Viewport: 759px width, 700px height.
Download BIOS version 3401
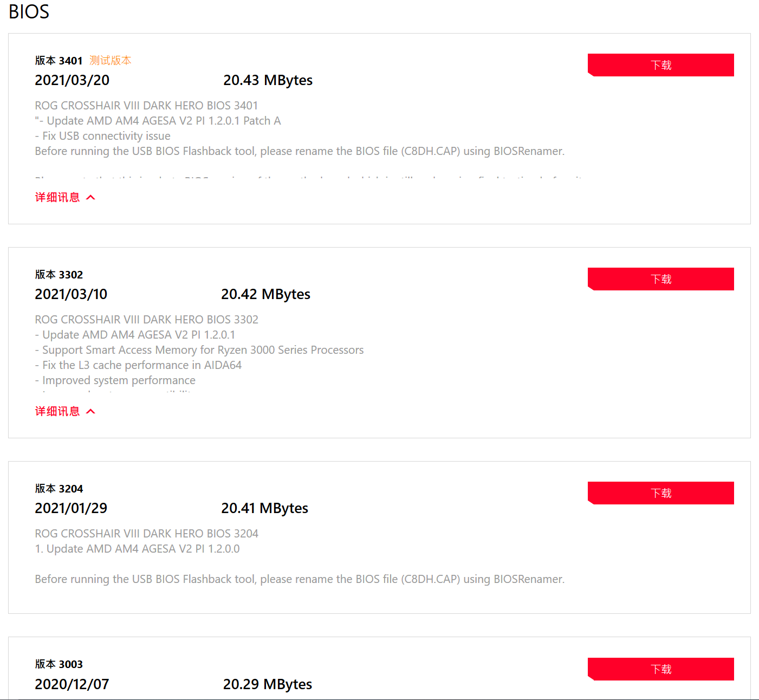[660, 65]
